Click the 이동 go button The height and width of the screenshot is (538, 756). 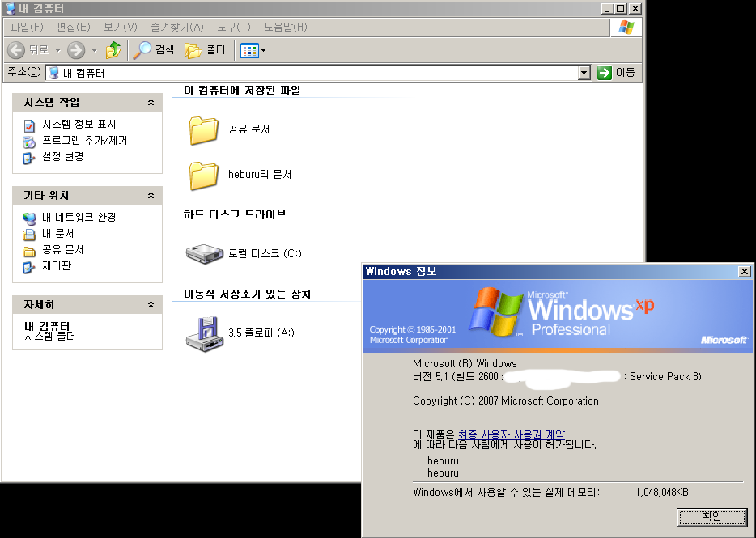pos(616,73)
